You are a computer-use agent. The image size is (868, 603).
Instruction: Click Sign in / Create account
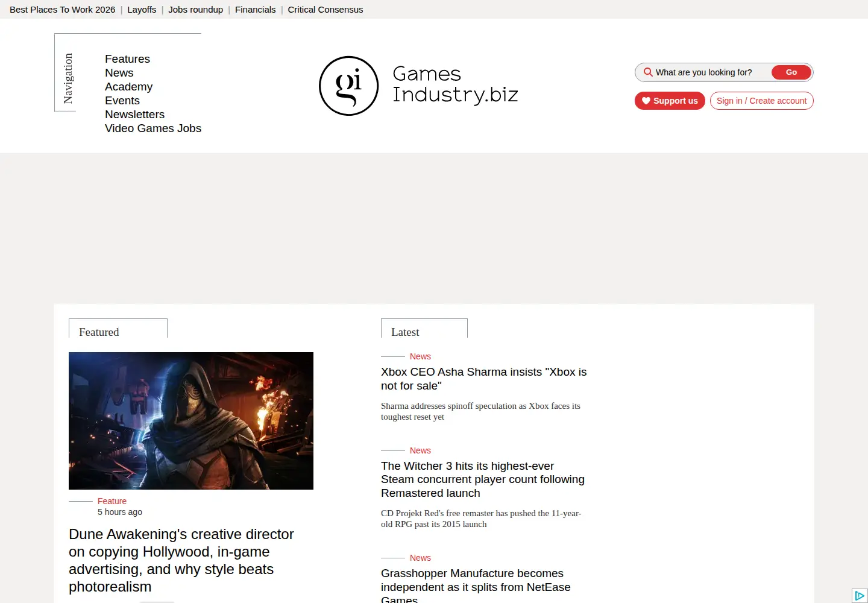(761, 101)
